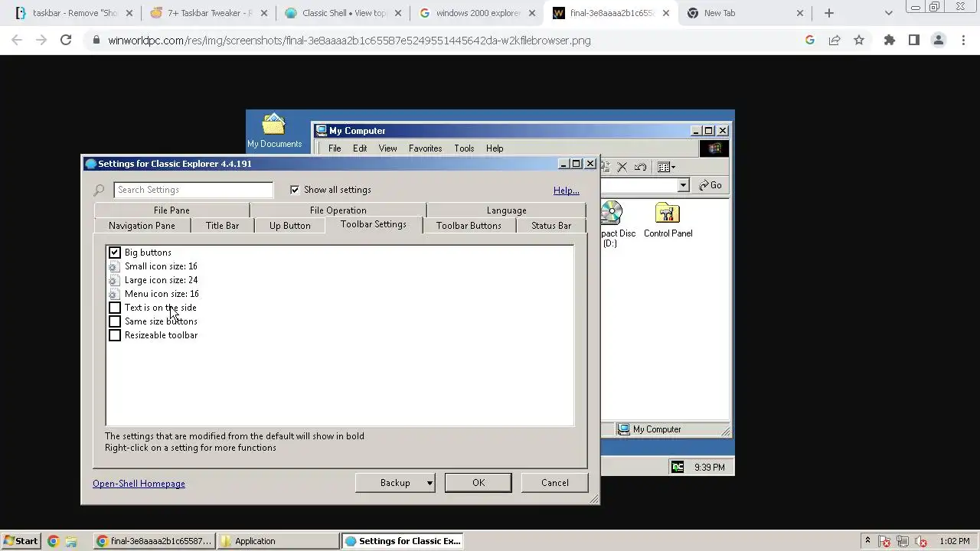Open a new browser tab with plus
This screenshot has width=980, height=551.
pos(829,13)
